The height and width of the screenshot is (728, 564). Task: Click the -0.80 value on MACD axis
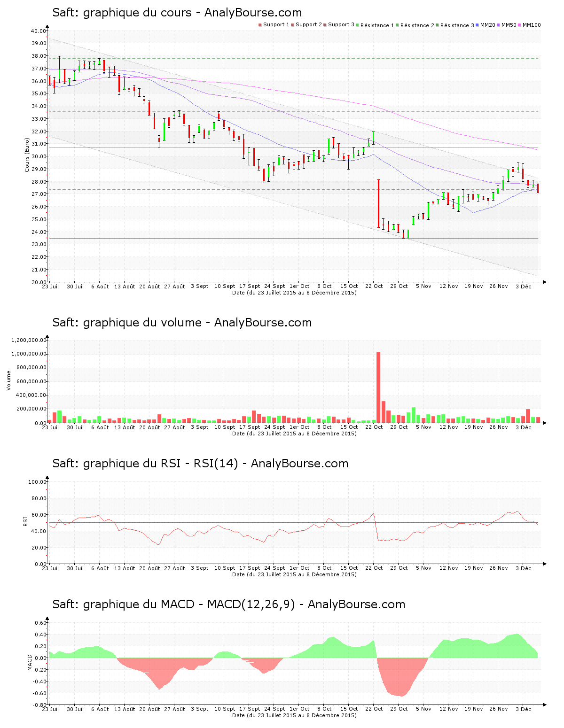tap(40, 705)
